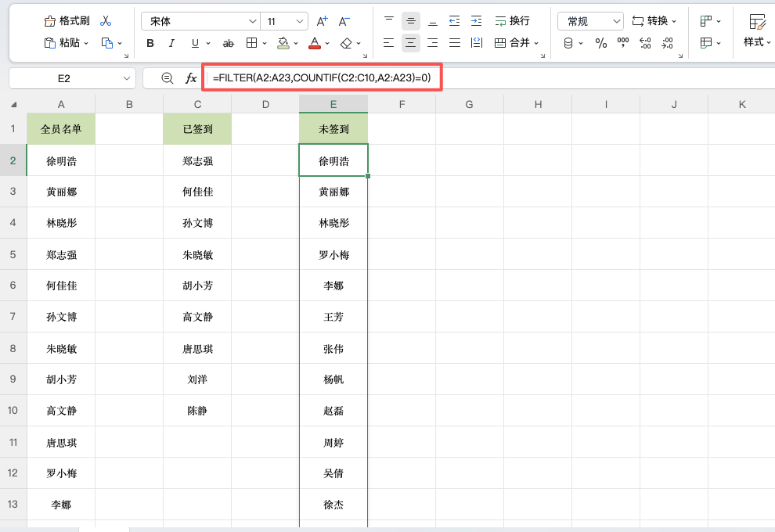Image resolution: width=775 pixels, height=532 pixels.
Task: Open the clear (eraser) dropdown arrow
Action: [x=359, y=44]
